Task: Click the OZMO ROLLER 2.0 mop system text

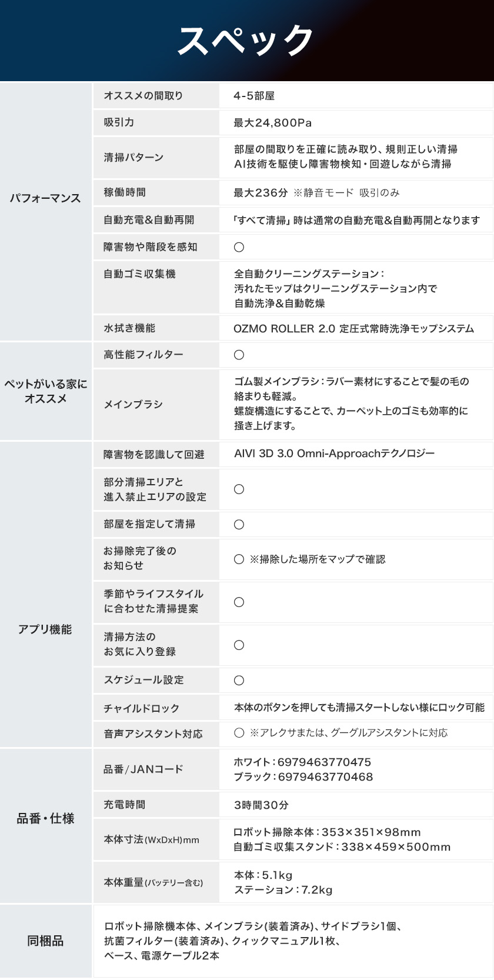Action: click(x=353, y=328)
